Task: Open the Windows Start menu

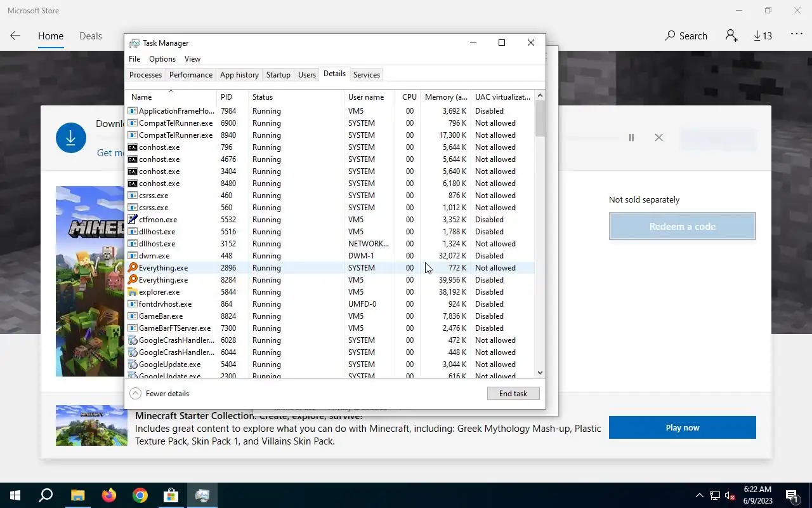Action: coord(15,495)
